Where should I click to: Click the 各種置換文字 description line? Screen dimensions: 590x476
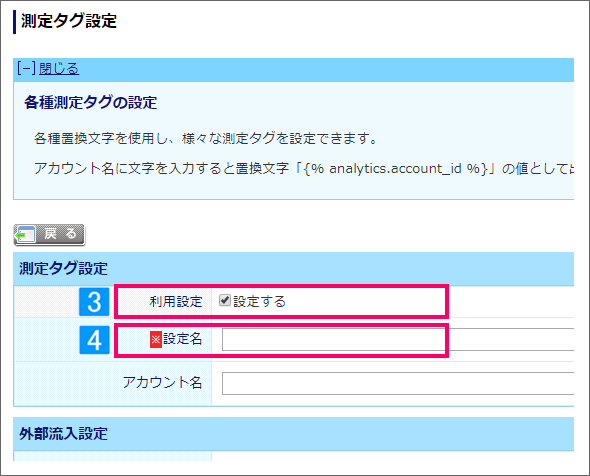[x=206, y=138]
